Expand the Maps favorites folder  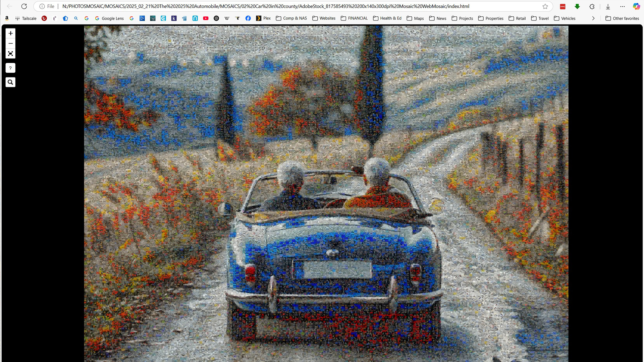click(x=415, y=18)
